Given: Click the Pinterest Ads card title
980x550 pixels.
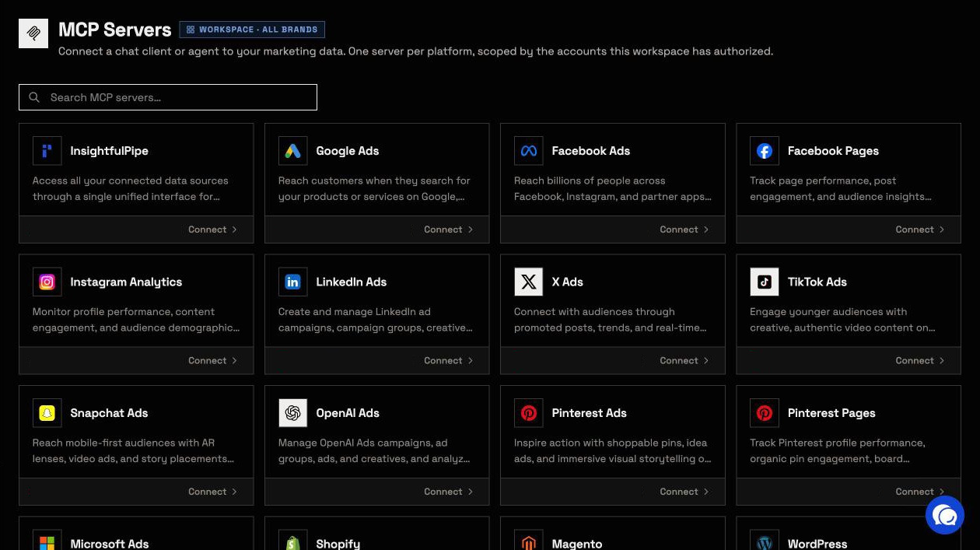Looking at the screenshot, I should coord(589,413).
